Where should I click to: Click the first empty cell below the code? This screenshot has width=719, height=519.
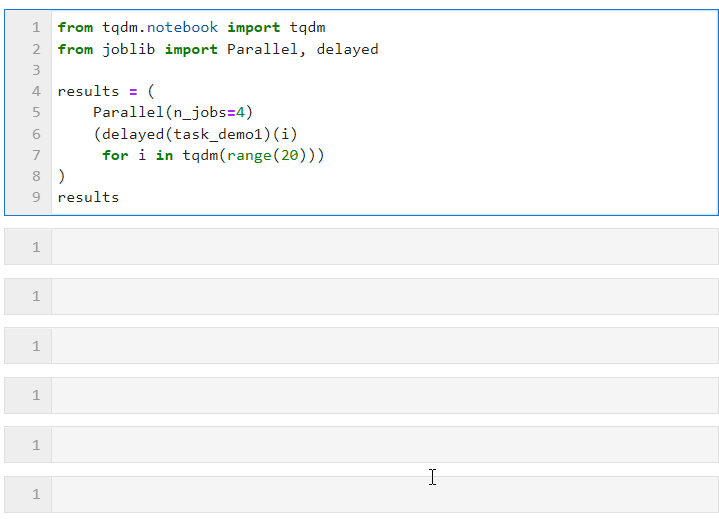click(x=361, y=247)
